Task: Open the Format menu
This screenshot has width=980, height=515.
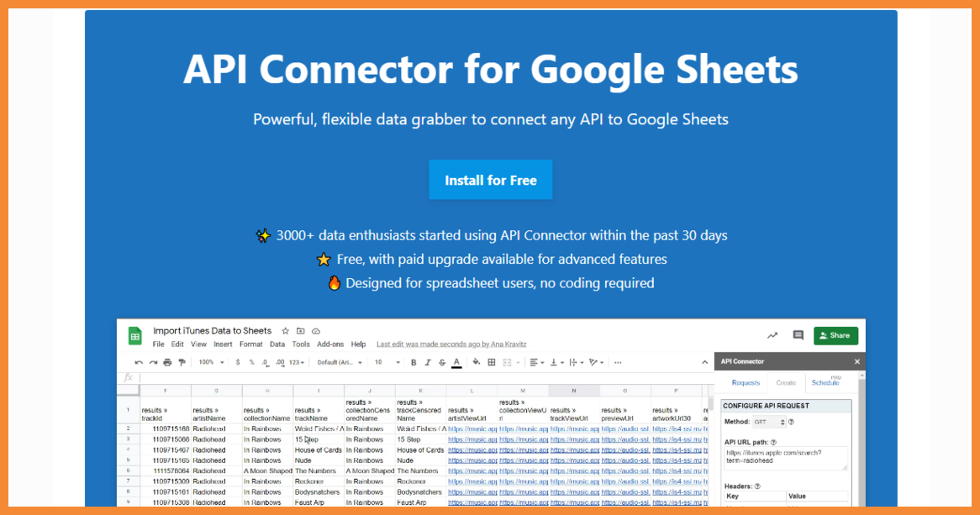Action: [x=250, y=344]
